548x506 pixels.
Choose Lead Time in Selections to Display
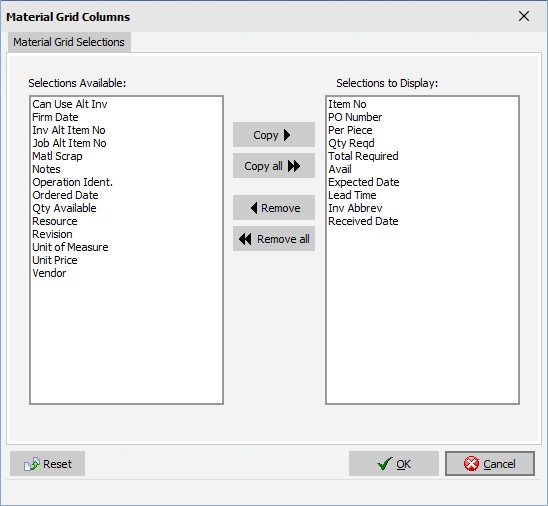pos(352,195)
